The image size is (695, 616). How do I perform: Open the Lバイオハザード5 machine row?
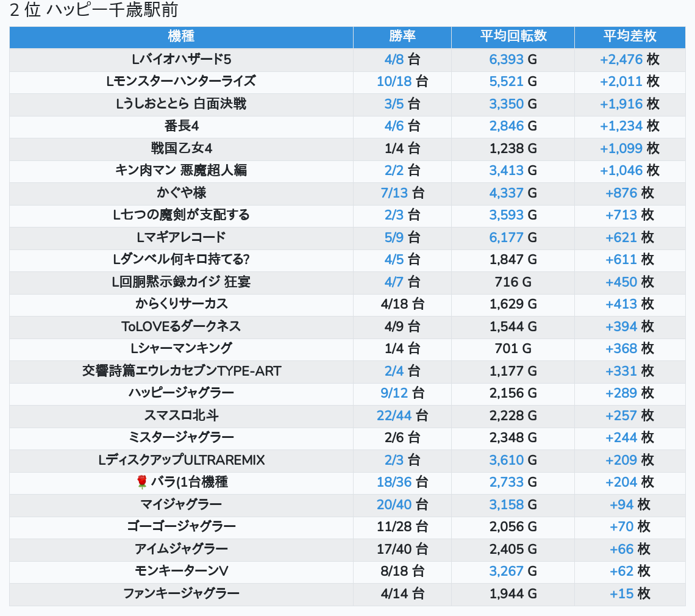tap(181, 59)
